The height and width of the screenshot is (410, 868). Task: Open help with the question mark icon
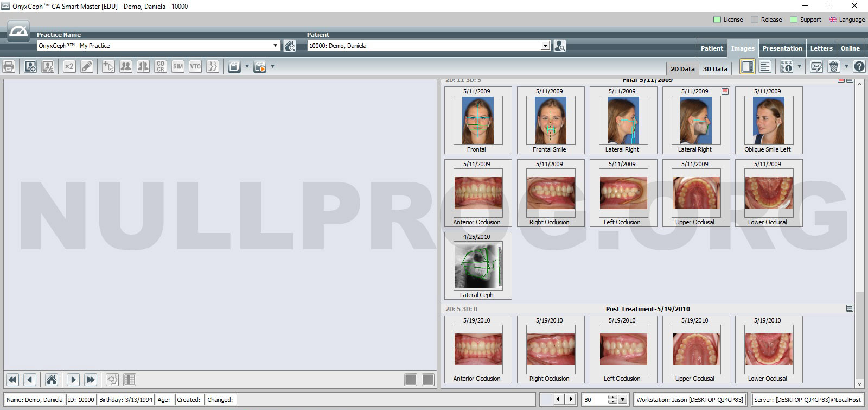click(x=859, y=66)
